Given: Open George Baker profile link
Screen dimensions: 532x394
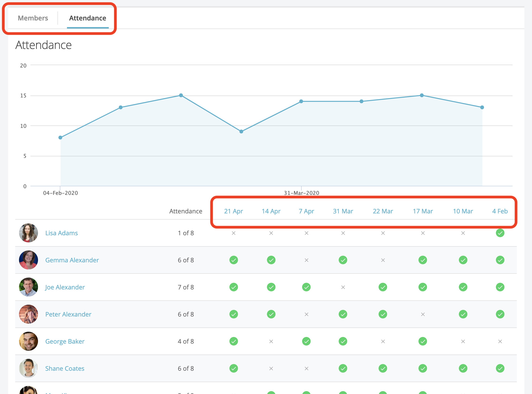Looking at the screenshot, I should tap(65, 341).
